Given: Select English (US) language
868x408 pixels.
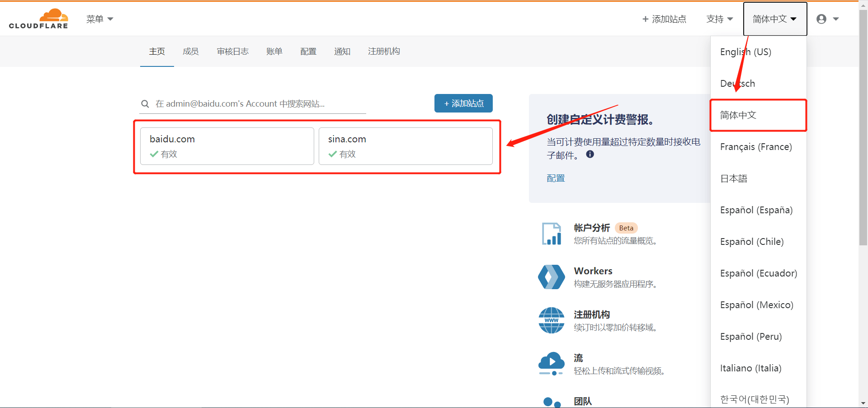Looking at the screenshot, I should [x=759, y=52].
